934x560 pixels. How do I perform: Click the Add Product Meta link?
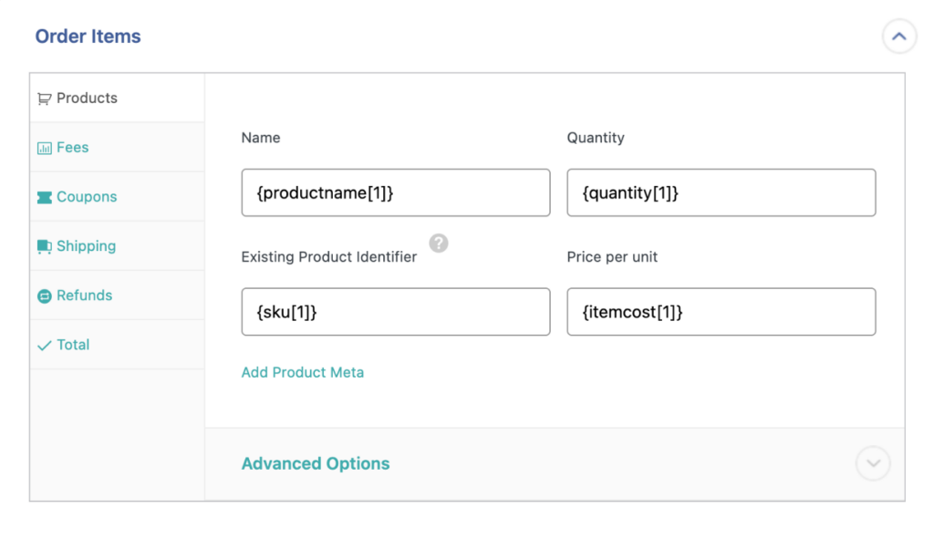click(x=303, y=372)
